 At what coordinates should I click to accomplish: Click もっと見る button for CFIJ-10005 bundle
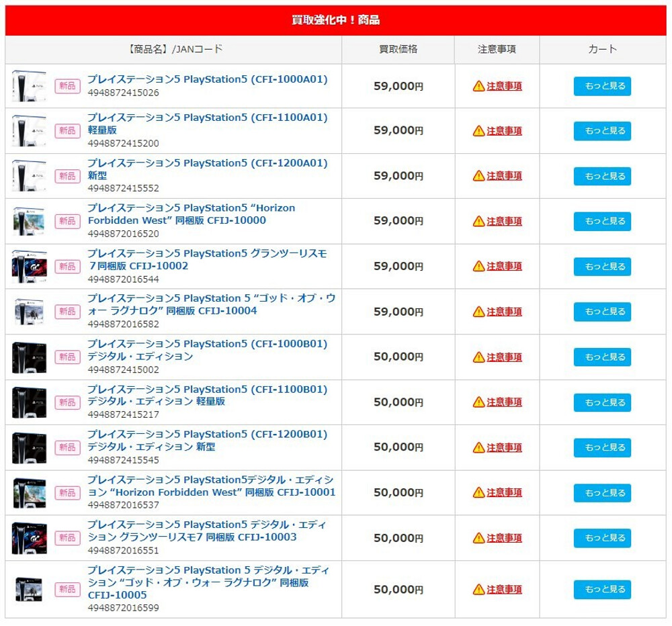pyautogui.click(x=602, y=589)
